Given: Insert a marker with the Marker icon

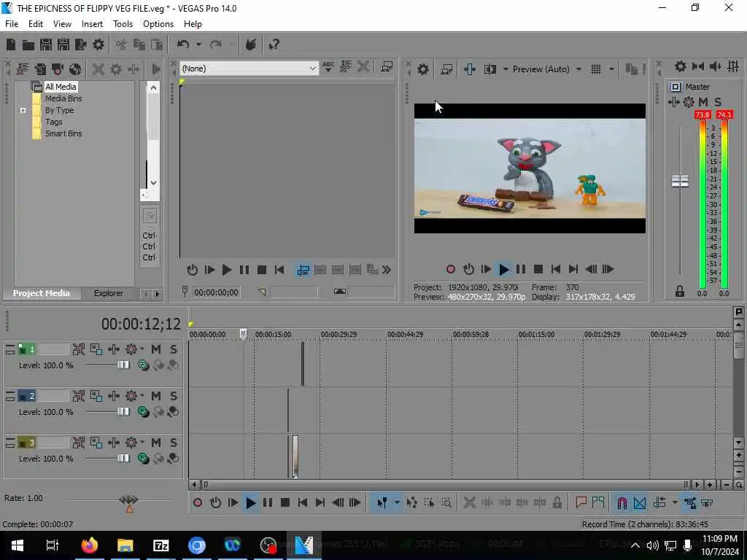Looking at the screenshot, I should coord(581,503).
